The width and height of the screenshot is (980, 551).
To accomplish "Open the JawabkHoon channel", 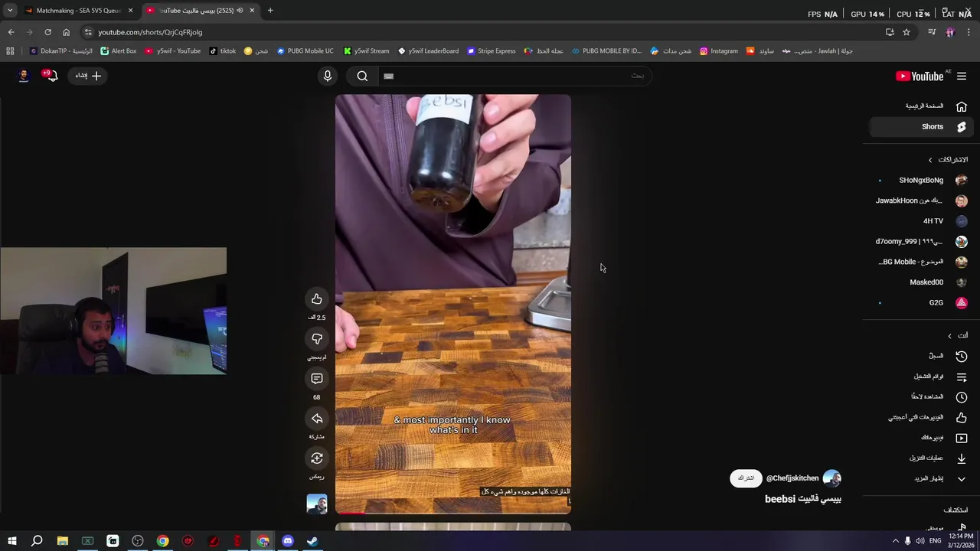I will click(x=923, y=201).
